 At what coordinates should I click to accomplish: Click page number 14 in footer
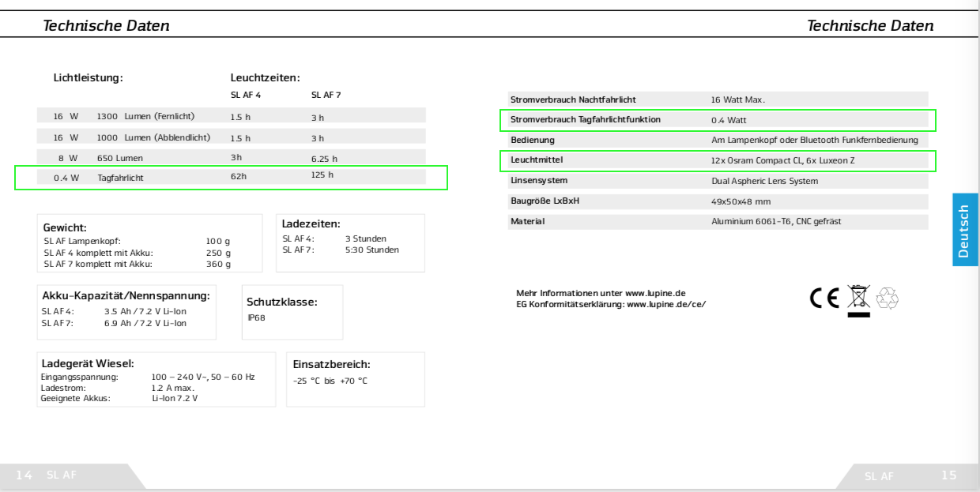(x=24, y=475)
